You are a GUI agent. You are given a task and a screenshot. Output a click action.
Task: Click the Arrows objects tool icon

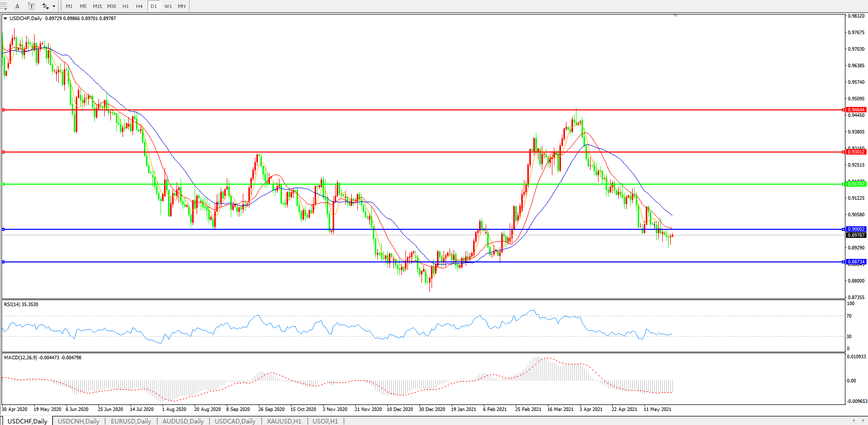tap(45, 7)
